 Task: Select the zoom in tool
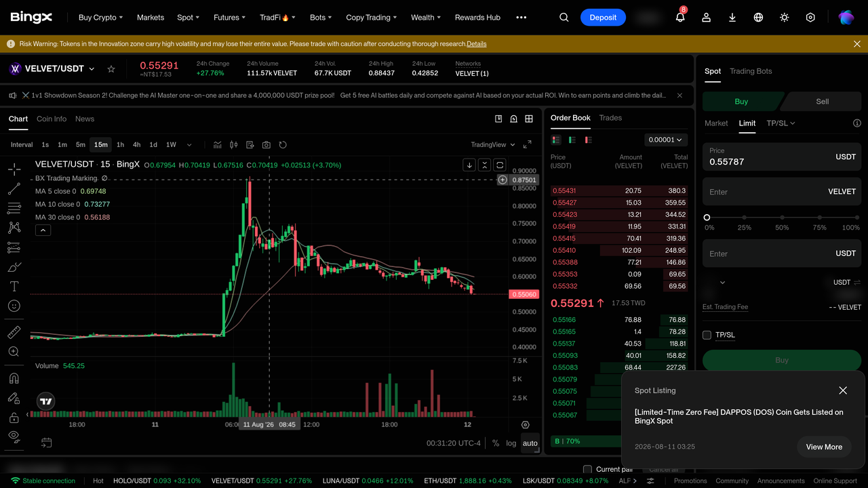(14, 352)
